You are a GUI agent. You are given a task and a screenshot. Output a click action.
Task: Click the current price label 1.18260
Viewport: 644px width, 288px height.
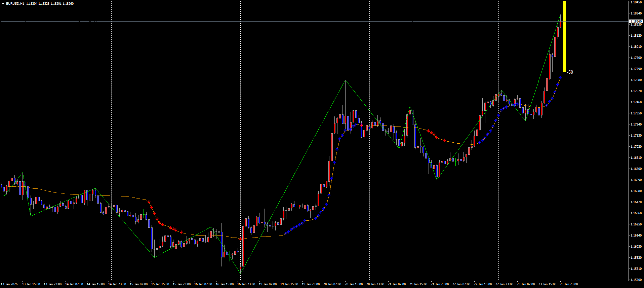point(636,21)
